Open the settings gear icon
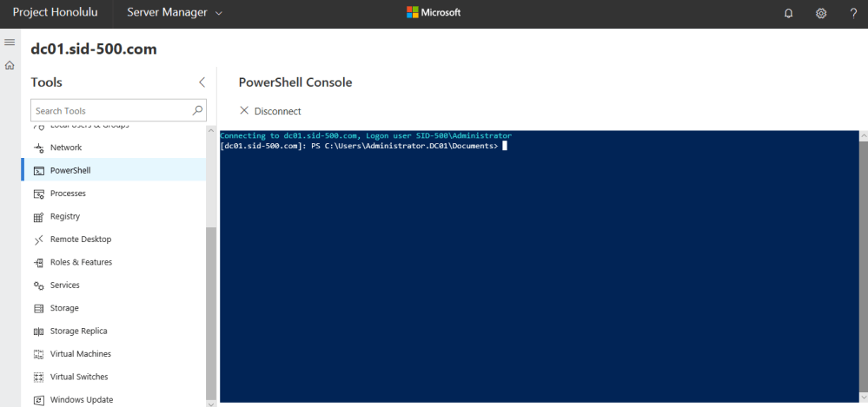This screenshot has height=407, width=868. click(x=818, y=13)
